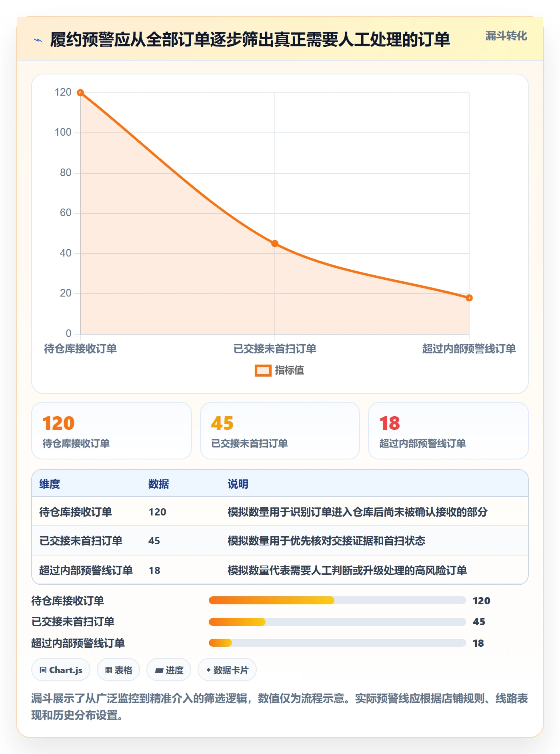Open the 表格 chip
560x754 pixels.
pos(118,670)
